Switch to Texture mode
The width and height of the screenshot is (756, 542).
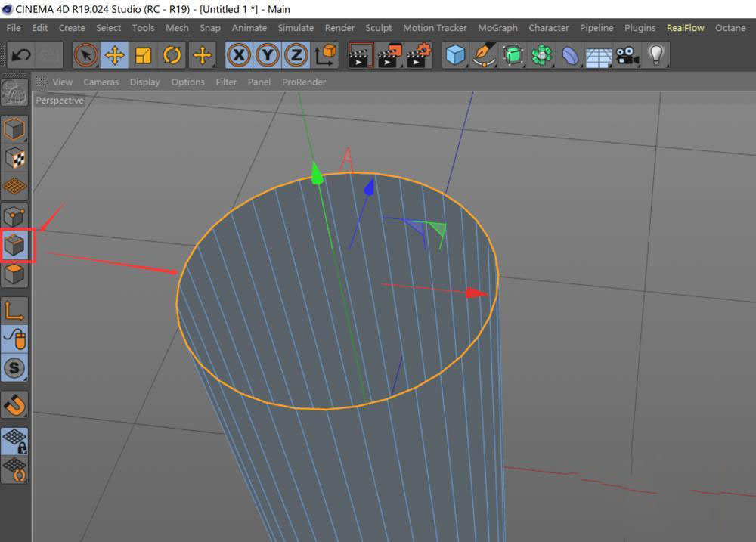[14, 158]
